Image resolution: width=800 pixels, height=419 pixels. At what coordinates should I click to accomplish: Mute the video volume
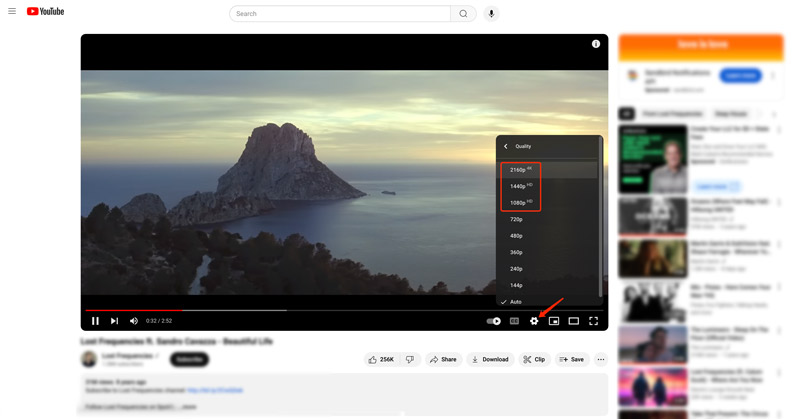coord(134,321)
